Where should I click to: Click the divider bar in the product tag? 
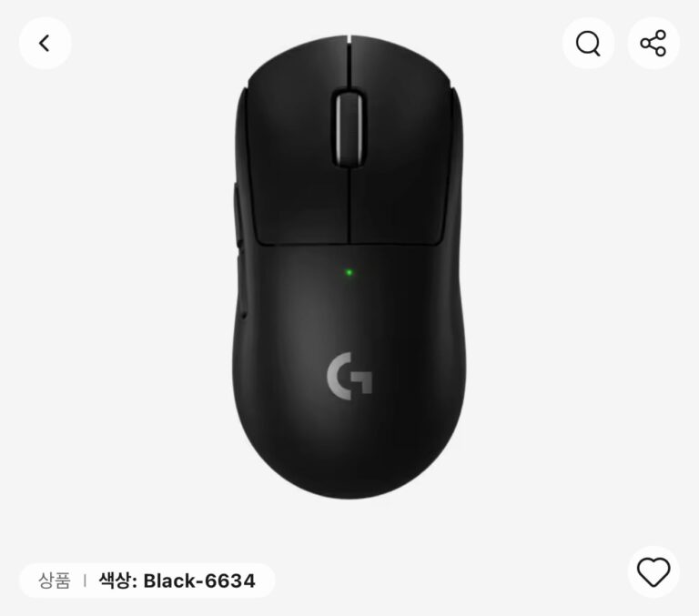tap(85, 581)
